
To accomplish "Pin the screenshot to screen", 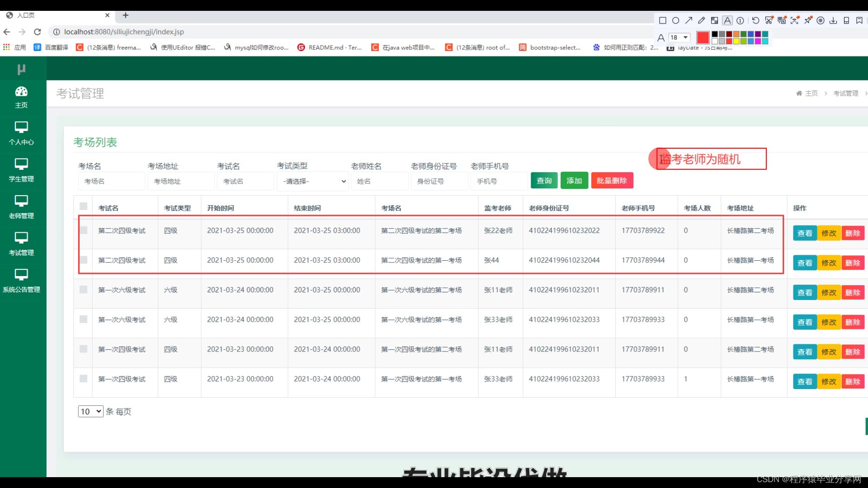I will [807, 20].
